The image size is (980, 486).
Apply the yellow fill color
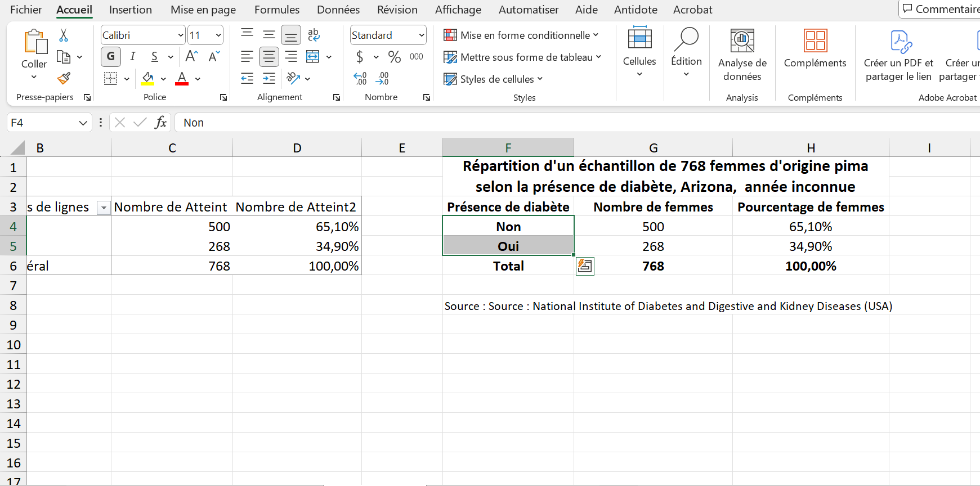click(x=147, y=79)
